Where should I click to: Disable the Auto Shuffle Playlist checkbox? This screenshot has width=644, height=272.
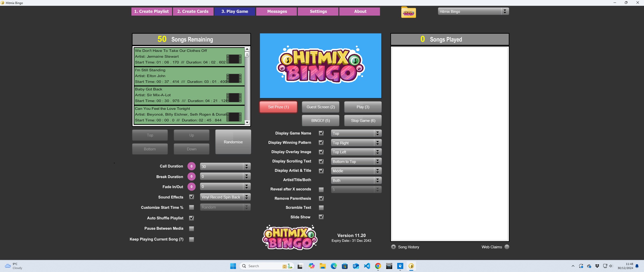click(191, 218)
